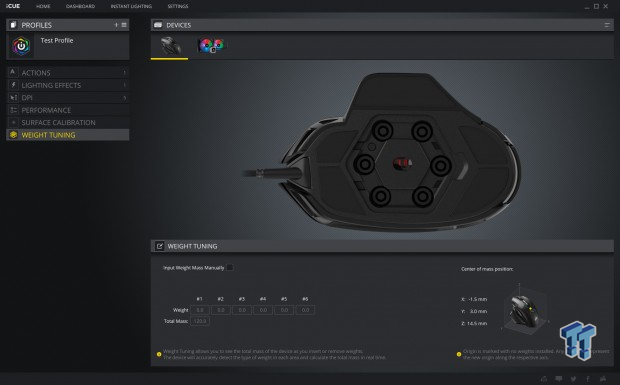Image resolution: width=620 pixels, height=385 pixels.
Task: Click the weight #6 input field
Action: pos(305,310)
